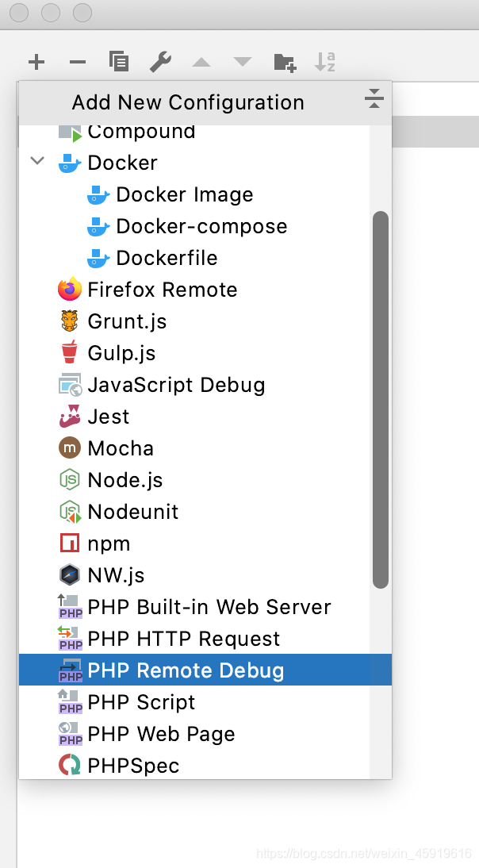The height and width of the screenshot is (868, 479).
Task: Open Edit Templates with the wrench icon
Action: pyautogui.click(x=160, y=61)
